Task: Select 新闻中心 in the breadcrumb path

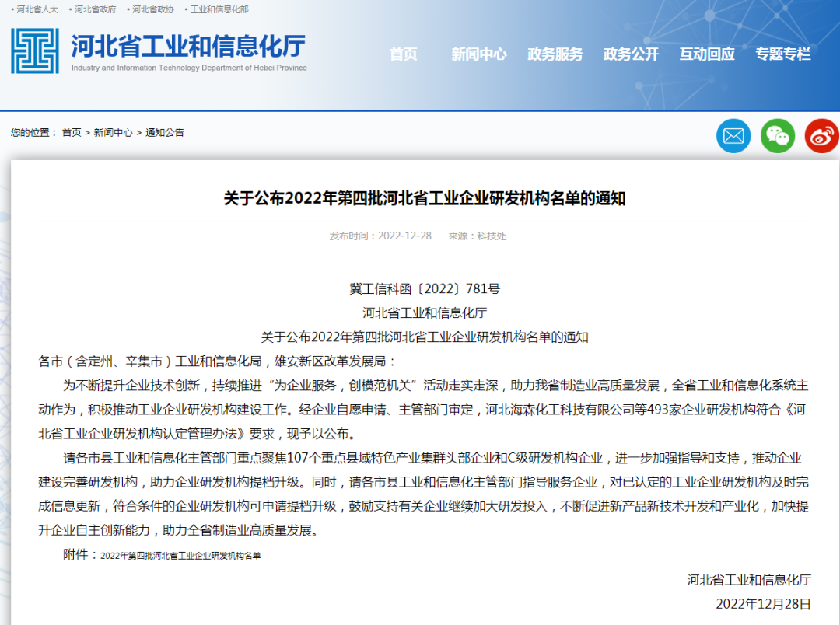Action: [113, 133]
